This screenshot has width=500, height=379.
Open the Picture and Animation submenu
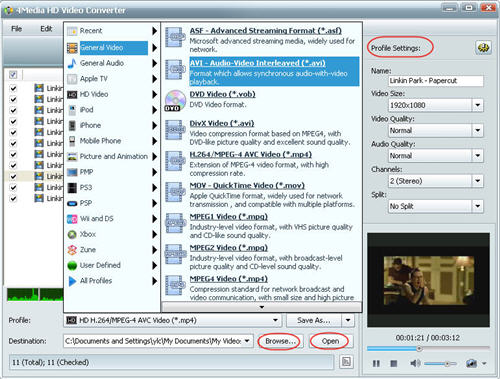[x=112, y=157]
